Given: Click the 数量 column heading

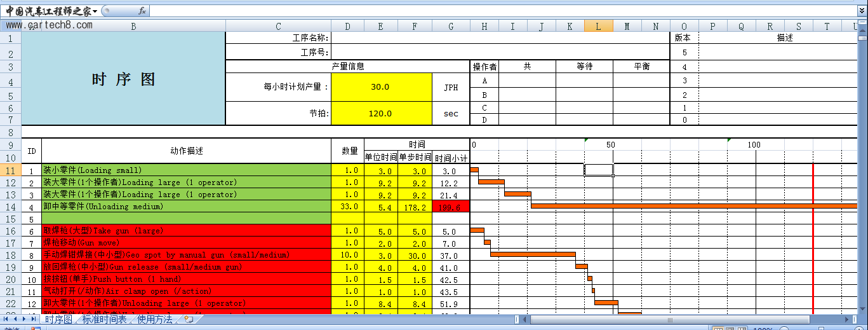Looking at the screenshot, I should (x=348, y=151).
